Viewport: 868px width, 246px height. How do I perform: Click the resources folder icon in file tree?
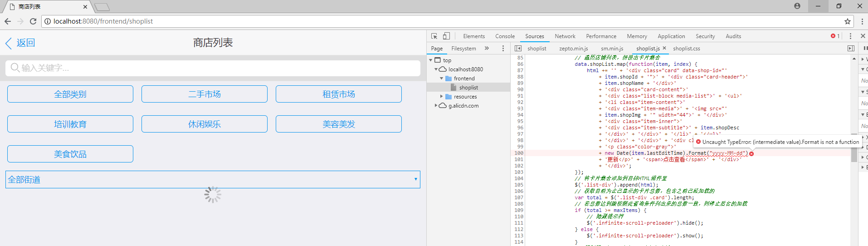pyautogui.click(x=449, y=97)
